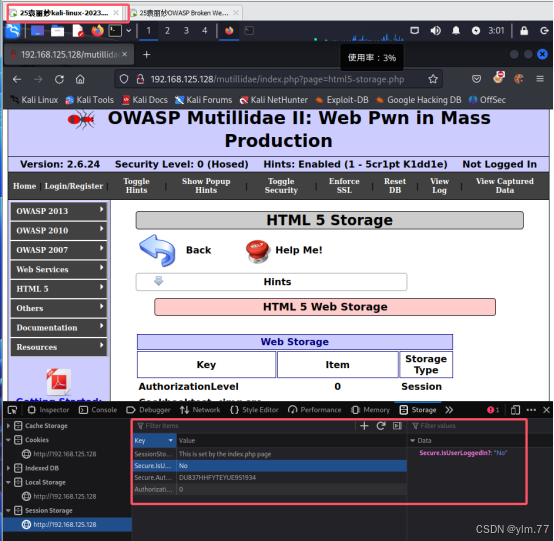The height and width of the screenshot is (541, 554).
Task: Open a new Firefox tab
Action: pos(146,54)
